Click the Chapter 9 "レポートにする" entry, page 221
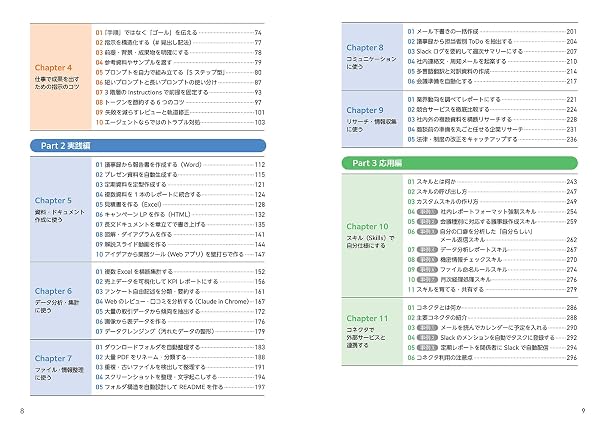 click(x=492, y=100)
